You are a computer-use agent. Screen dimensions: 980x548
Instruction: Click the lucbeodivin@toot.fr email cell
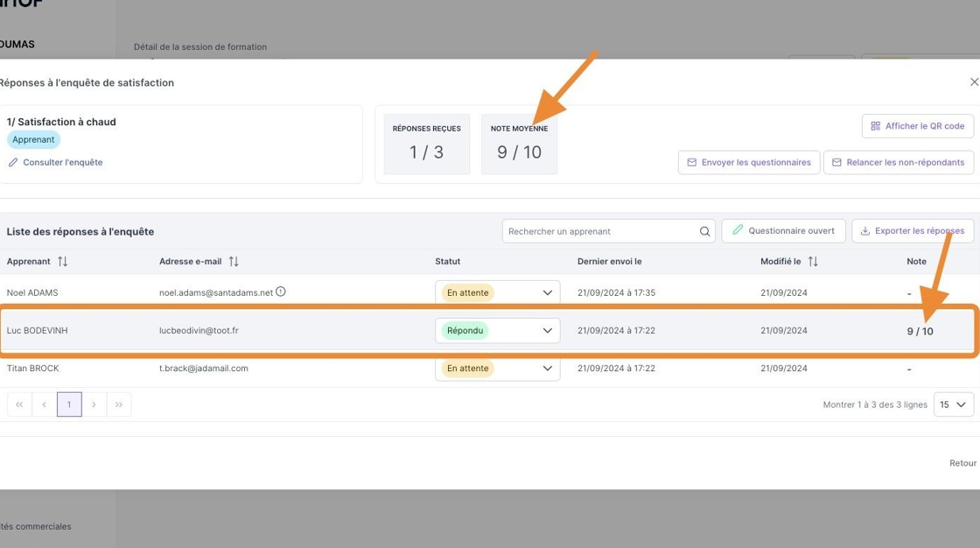[x=199, y=330]
